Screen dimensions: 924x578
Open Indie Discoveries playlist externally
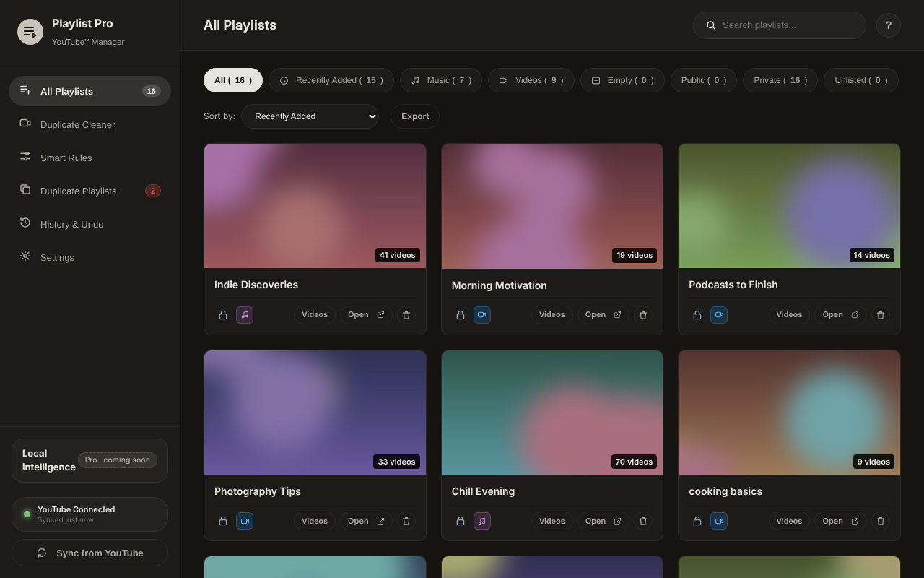pyautogui.click(x=366, y=315)
